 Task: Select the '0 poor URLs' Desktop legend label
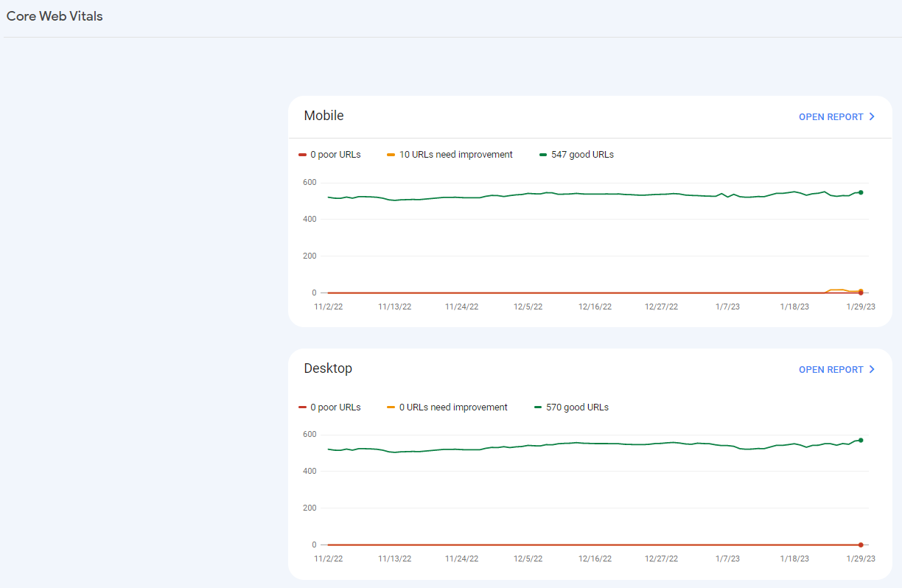[x=335, y=407]
